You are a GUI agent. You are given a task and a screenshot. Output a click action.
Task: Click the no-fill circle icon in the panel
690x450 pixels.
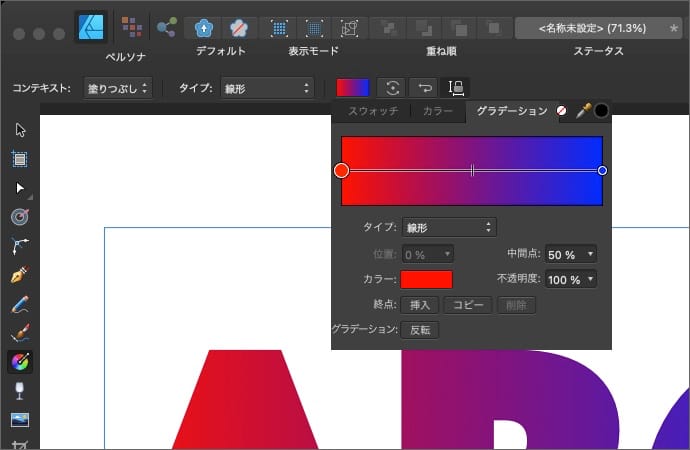[x=561, y=111]
